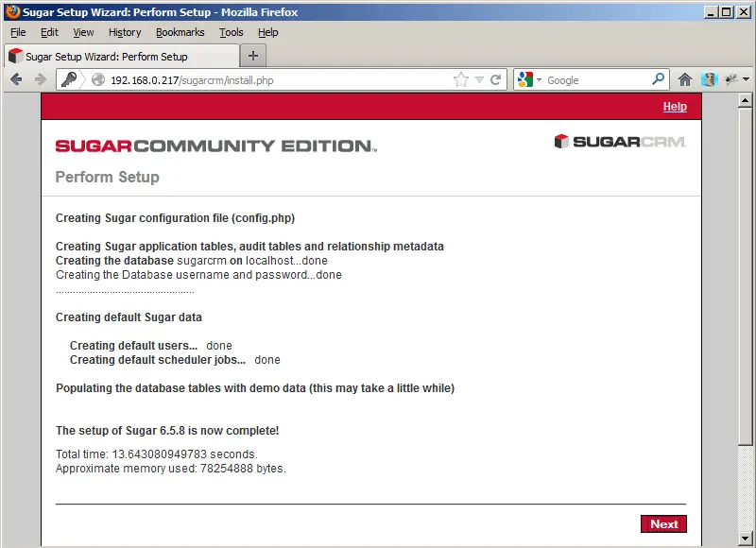Open the File menu
This screenshot has width=756, height=548.
point(18,32)
